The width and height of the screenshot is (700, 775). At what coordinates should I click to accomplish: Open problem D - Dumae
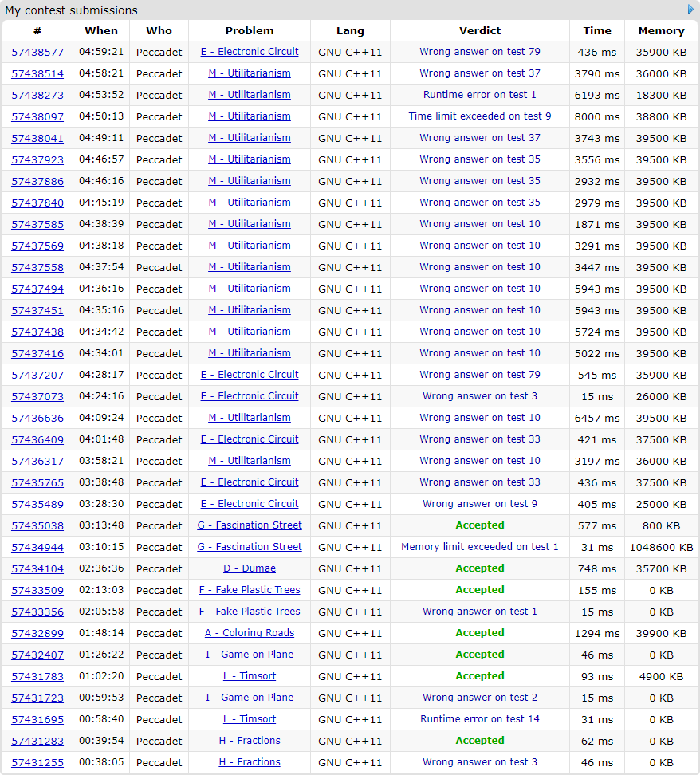point(250,568)
